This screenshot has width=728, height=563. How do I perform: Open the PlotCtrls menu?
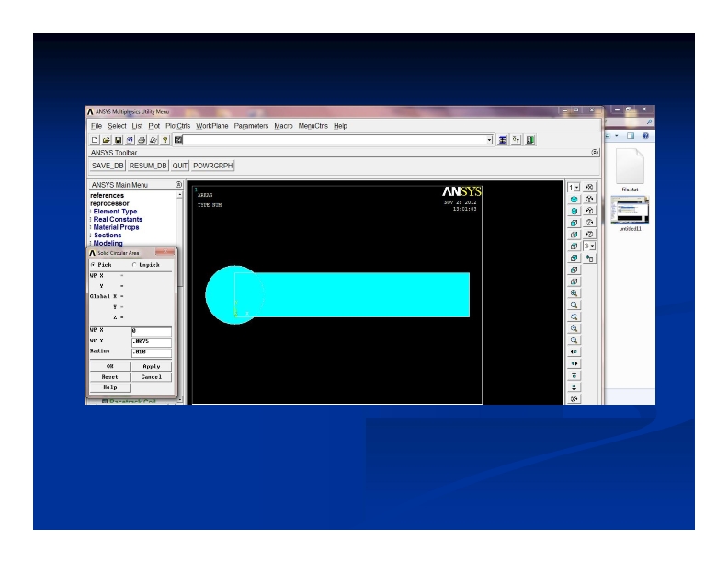(177, 126)
